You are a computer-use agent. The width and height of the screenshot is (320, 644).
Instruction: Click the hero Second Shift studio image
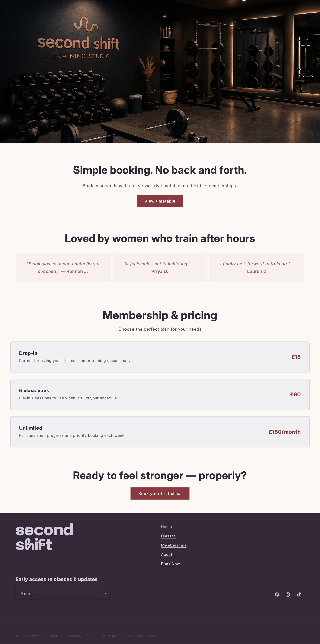tap(160, 72)
